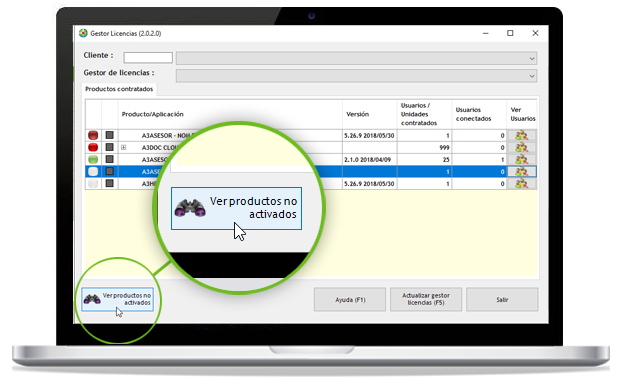Open the Gestor de licencias dropdown

pyautogui.click(x=532, y=76)
